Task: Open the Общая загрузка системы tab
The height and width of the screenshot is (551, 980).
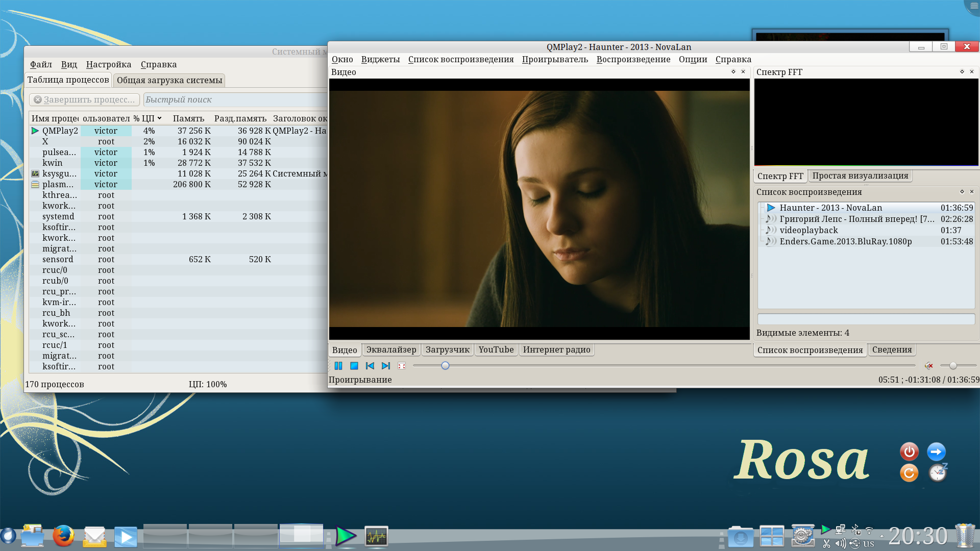Action: point(169,80)
